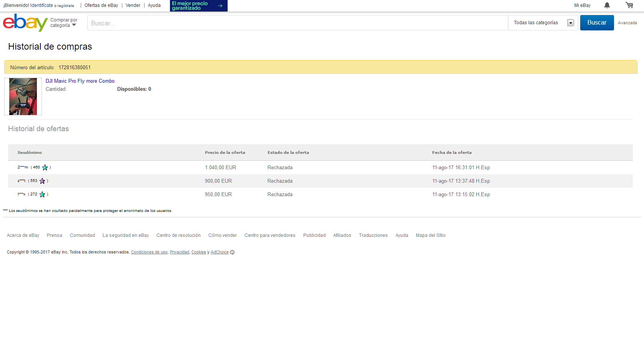The image size is (644, 350).
Task: Click the El mejor precio garantizado banner
Action: 199,6
